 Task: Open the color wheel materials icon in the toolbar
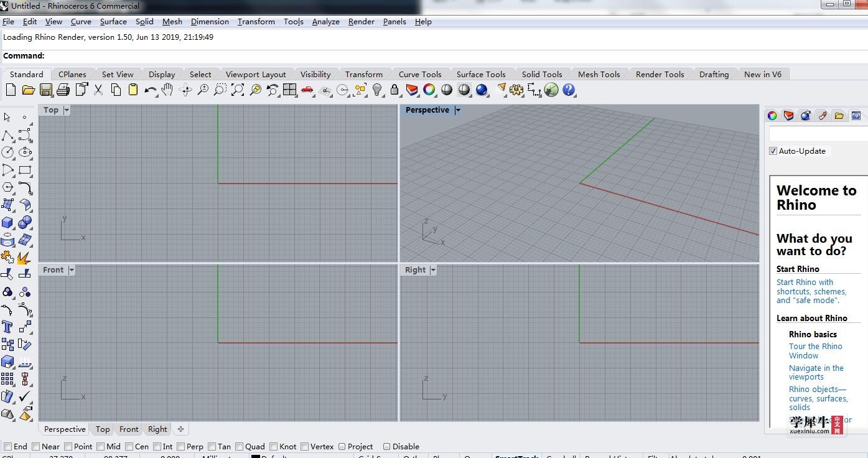pyautogui.click(x=429, y=90)
